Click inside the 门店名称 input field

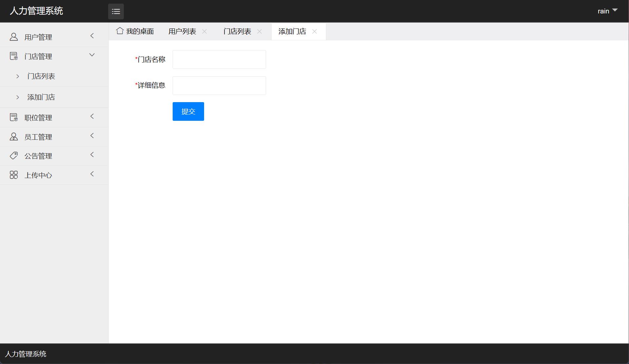coord(219,59)
